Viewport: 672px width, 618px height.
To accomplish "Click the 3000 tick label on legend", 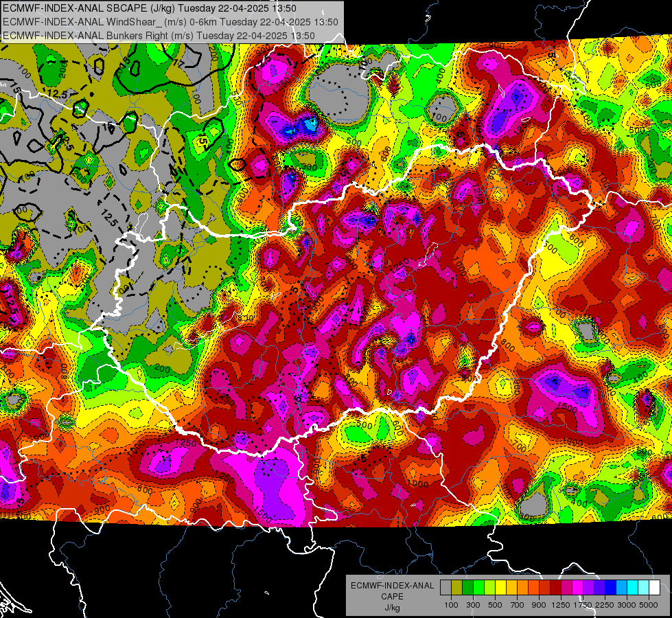I will (627, 605).
